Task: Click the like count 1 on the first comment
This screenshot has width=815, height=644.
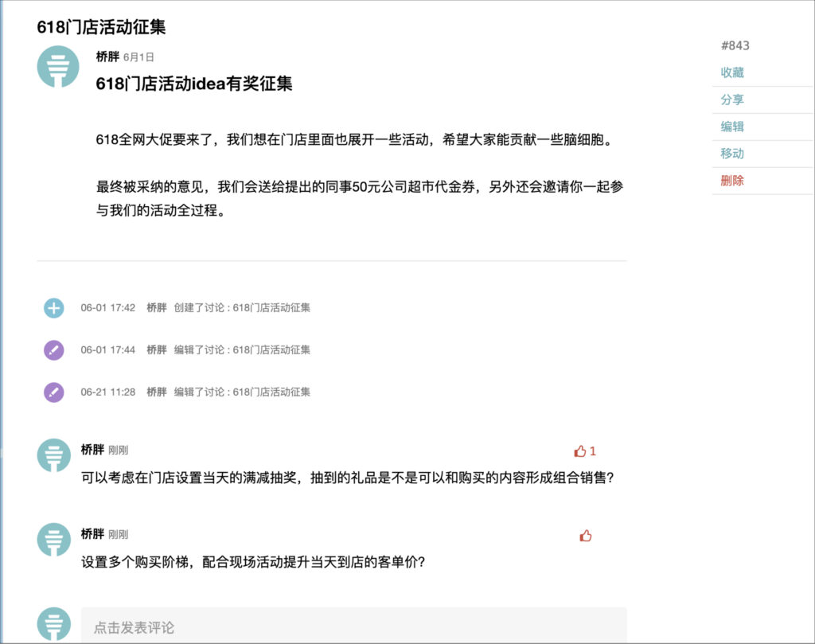Action: [593, 451]
